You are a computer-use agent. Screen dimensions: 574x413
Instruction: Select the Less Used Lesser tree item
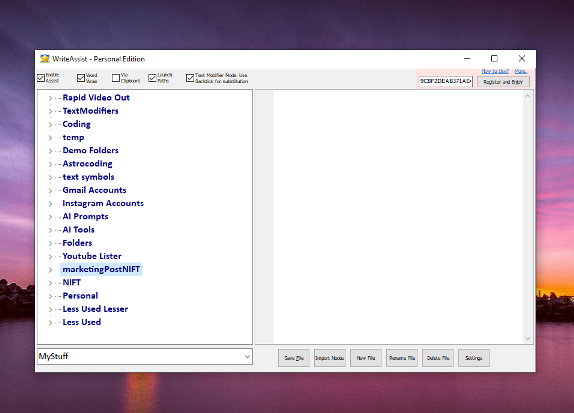[x=95, y=309]
